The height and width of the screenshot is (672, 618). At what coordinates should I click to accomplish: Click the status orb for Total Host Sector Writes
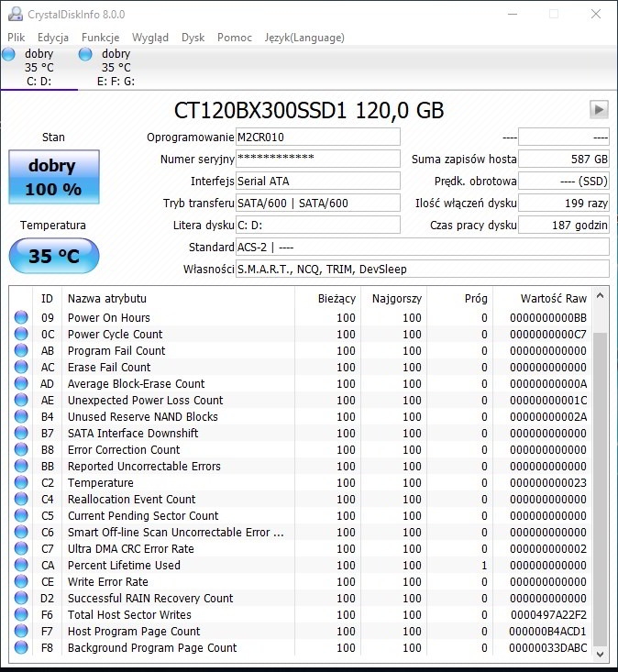click(21, 614)
